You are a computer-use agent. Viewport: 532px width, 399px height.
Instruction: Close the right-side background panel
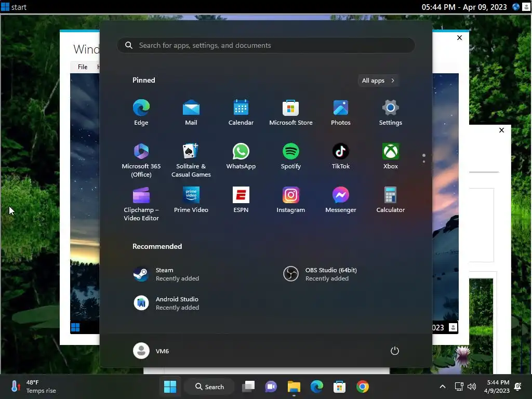pyautogui.click(x=501, y=130)
